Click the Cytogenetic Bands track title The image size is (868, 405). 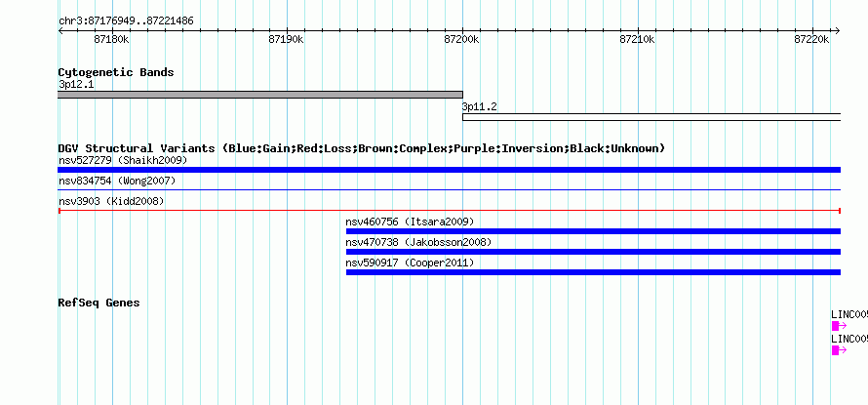tap(116, 72)
